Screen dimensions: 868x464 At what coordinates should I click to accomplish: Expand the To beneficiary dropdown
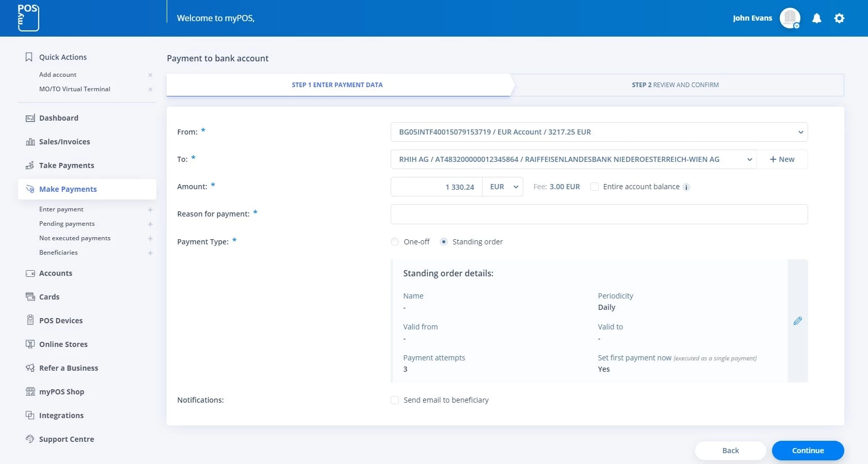pos(573,159)
